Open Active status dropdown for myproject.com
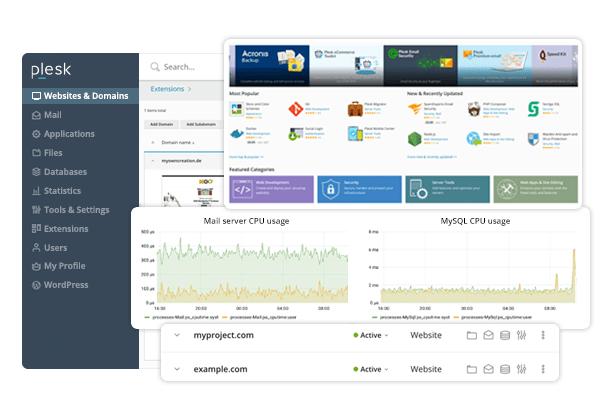 (371, 336)
